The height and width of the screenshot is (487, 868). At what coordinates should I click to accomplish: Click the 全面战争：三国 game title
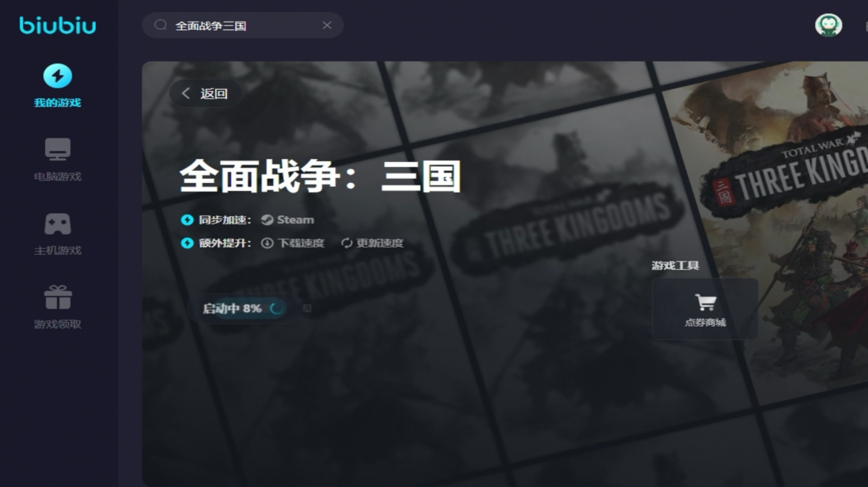pos(320,176)
